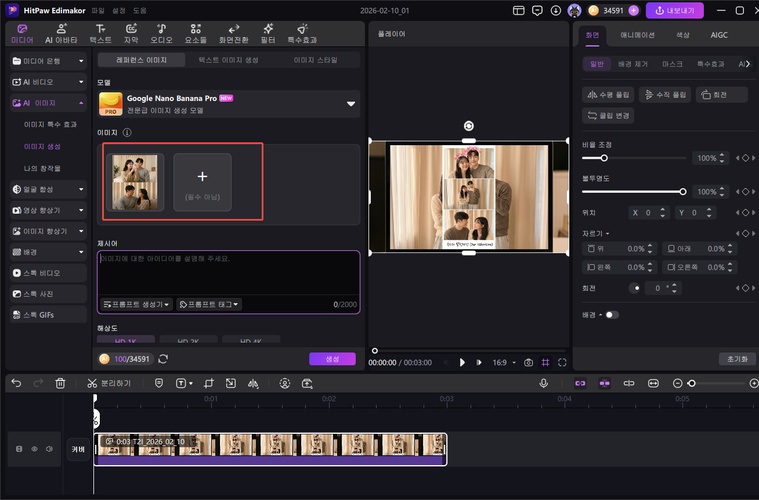Switch to the 텍스트 이미지 생성 tab
This screenshot has height=500, width=759.
228,60
